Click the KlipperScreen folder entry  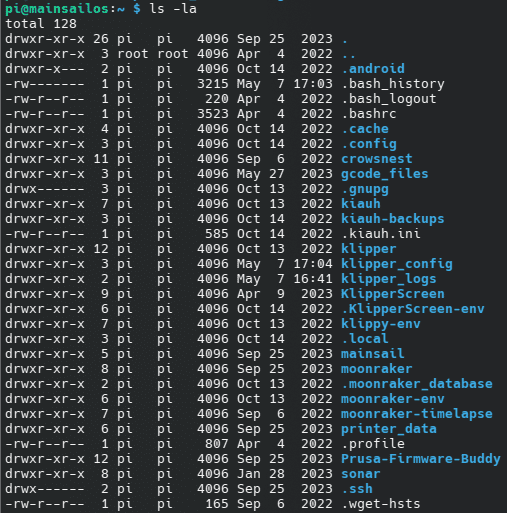(x=393, y=294)
